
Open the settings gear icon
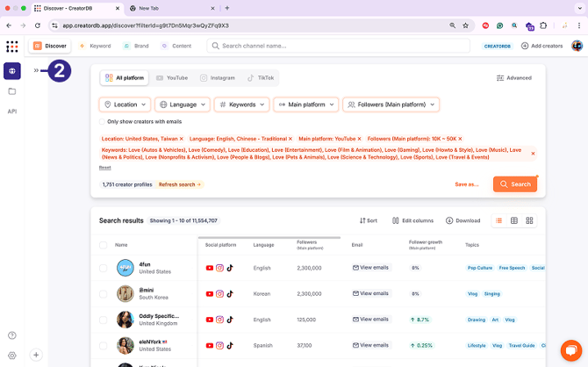click(x=12, y=356)
